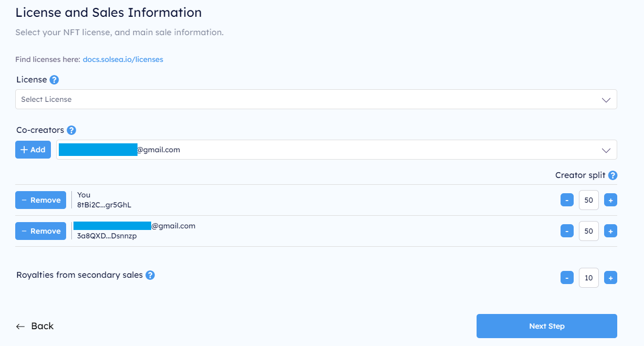
Task: Increase royalties percentage with plus button
Action: tap(610, 278)
